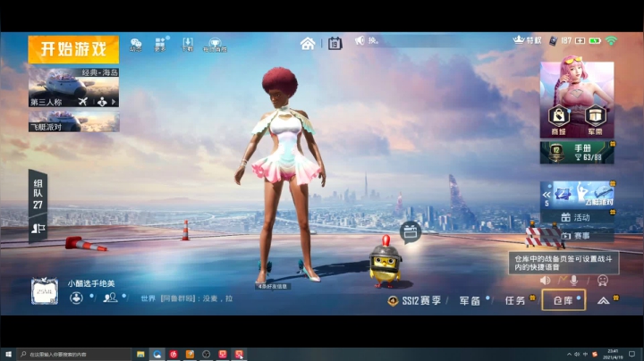Screen dimensions: 644x361
Task: Toggle the microphone icon
Action: 573,281
